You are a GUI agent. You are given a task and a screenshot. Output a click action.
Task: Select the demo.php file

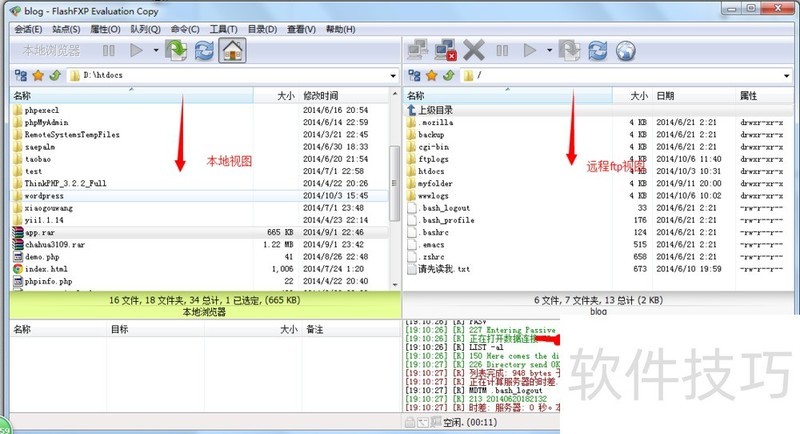[x=42, y=257]
